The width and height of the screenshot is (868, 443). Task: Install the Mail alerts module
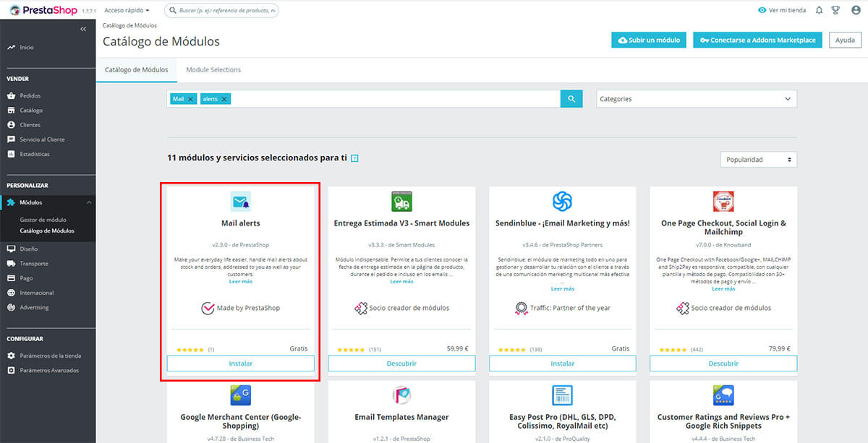(241, 364)
